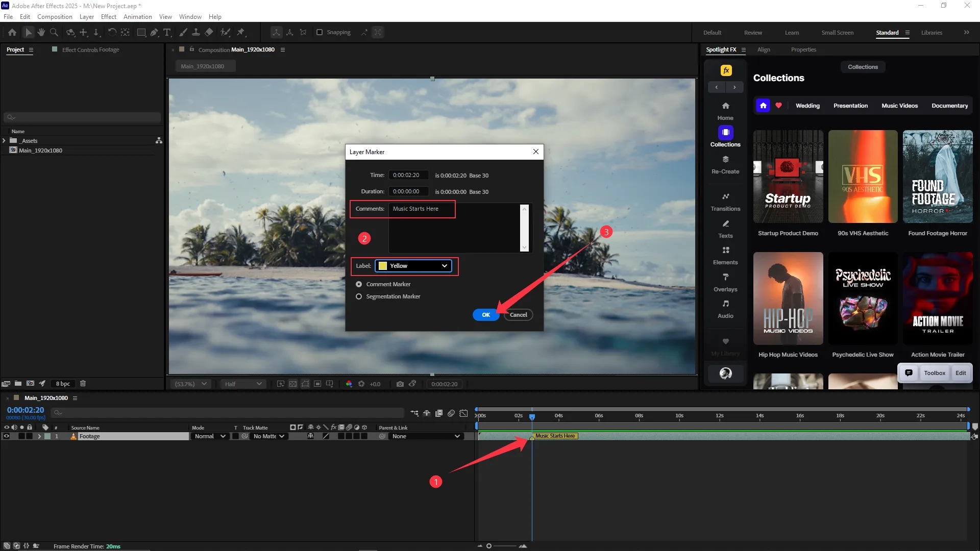Open Audio in Spotlight FX sidebar
This screenshot has width=980, height=551.
725,309
